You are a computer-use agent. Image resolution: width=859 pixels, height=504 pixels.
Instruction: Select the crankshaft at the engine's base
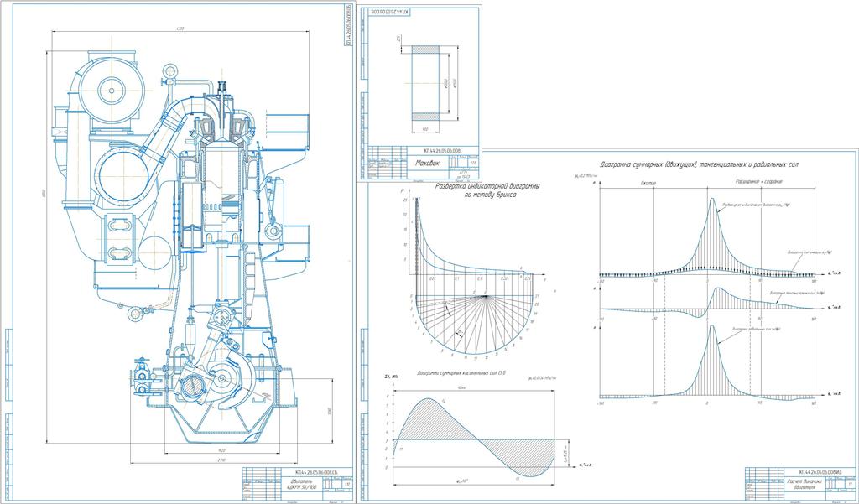[221, 379]
